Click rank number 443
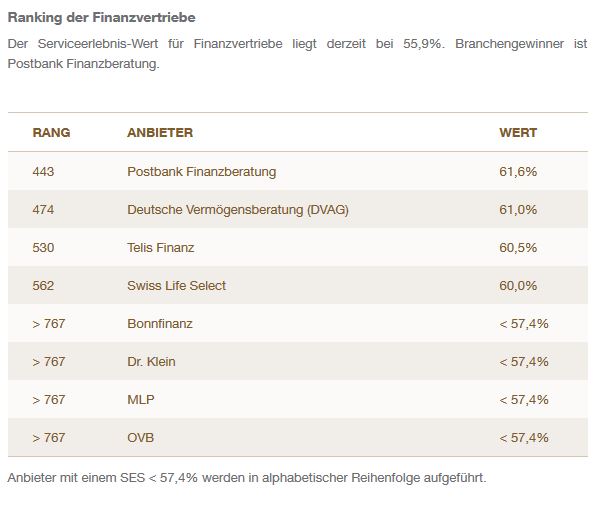The height and width of the screenshot is (509, 595). [43, 172]
